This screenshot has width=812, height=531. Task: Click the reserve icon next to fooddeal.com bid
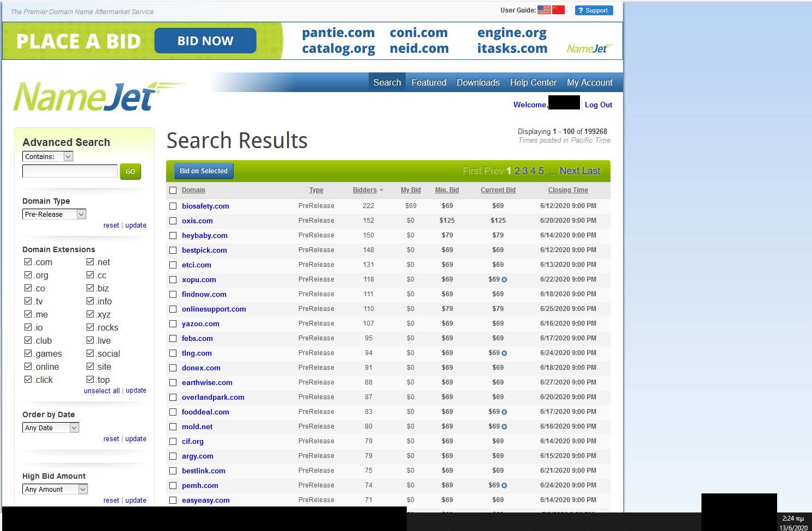[504, 412]
